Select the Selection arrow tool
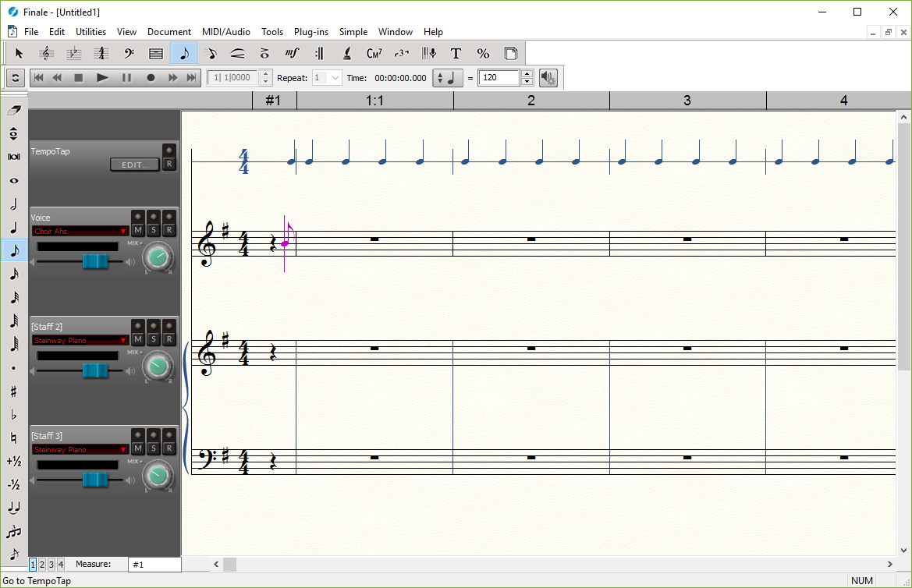The width and height of the screenshot is (912, 588). [x=19, y=54]
